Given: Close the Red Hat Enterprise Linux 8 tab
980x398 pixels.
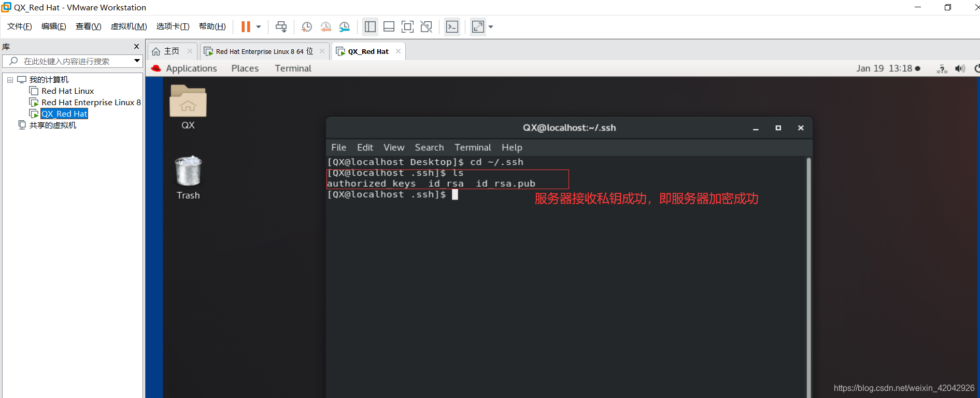Looking at the screenshot, I should click(x=322, y=51).
